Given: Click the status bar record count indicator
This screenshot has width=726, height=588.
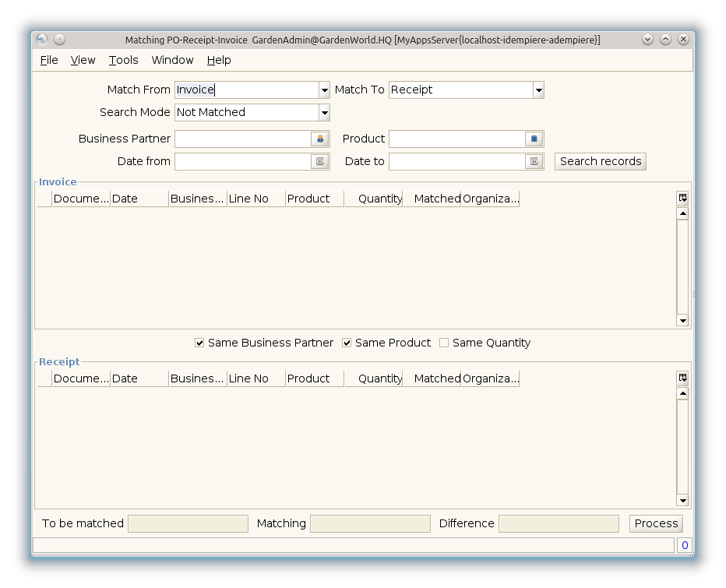Looking at the screenshot, I should pos(684,545).
